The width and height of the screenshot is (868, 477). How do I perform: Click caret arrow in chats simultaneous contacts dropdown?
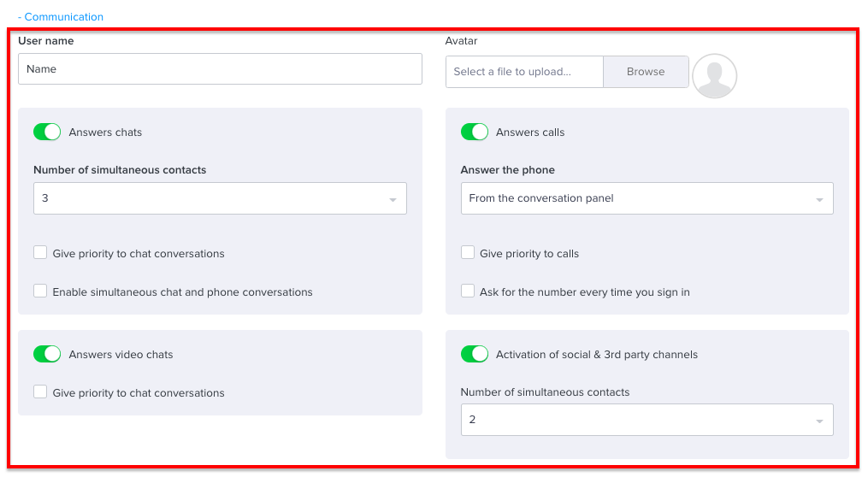(393, 199)
